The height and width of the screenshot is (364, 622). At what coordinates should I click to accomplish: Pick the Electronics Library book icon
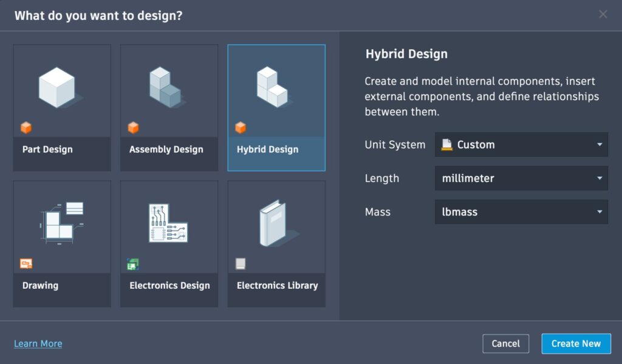[276, 224]
